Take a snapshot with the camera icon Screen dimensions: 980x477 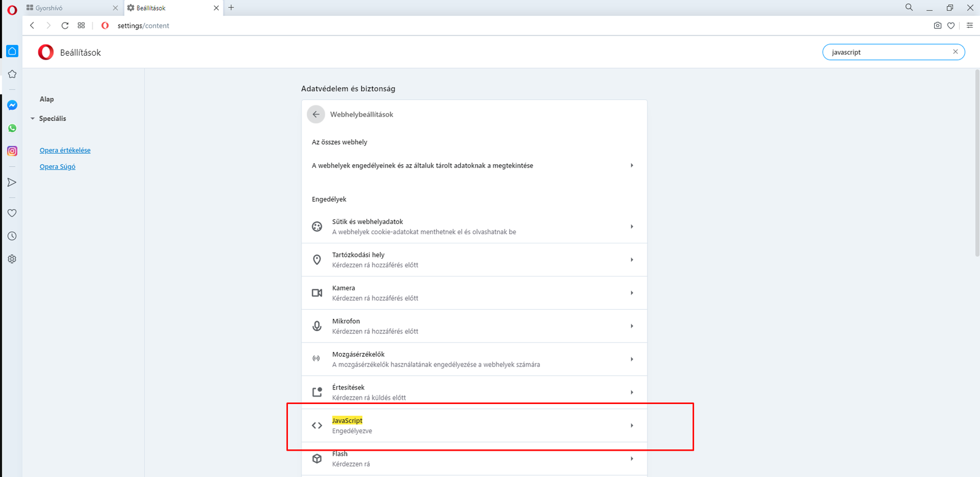pos(937,26)
